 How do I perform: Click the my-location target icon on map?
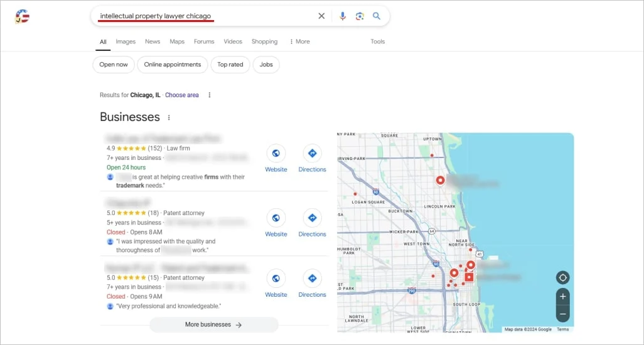point(562,278)
